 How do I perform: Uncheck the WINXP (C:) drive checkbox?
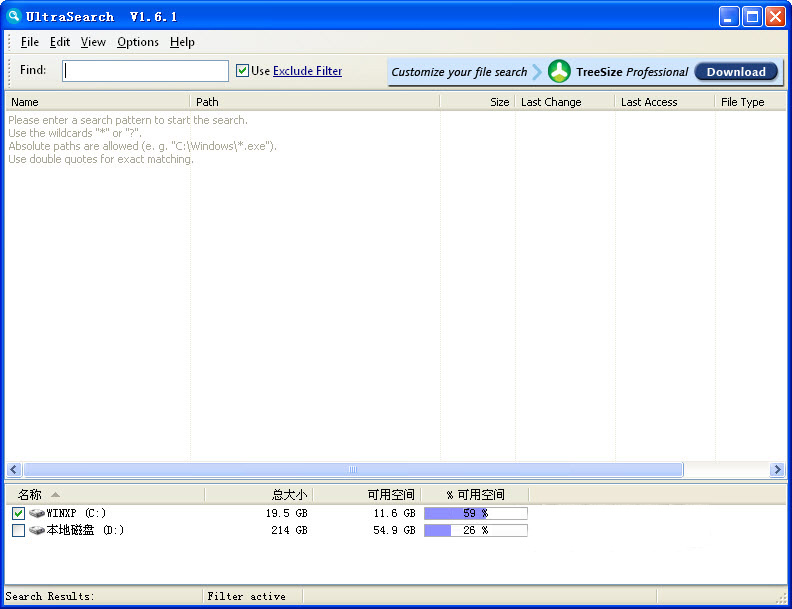(18, 513)
